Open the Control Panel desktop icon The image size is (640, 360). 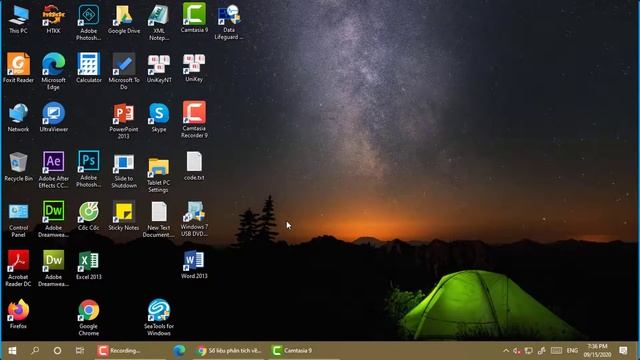coord(18,220)
